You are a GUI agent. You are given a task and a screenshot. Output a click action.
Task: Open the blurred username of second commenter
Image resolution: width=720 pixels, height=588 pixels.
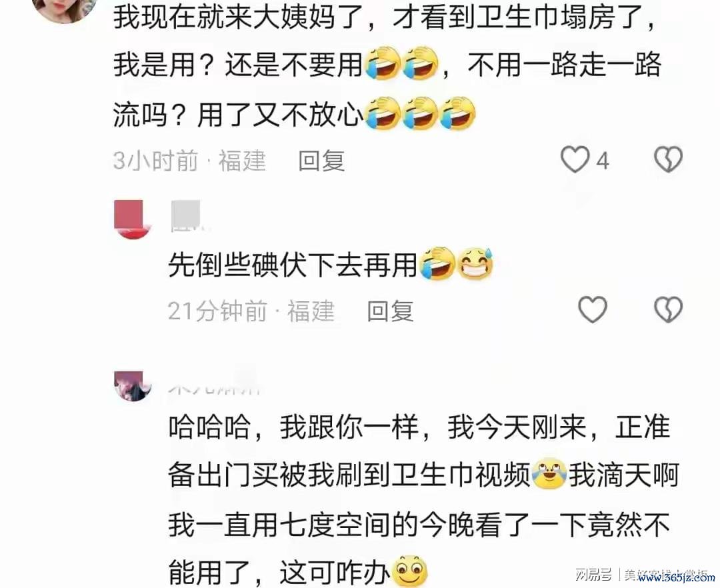point(188,216)
